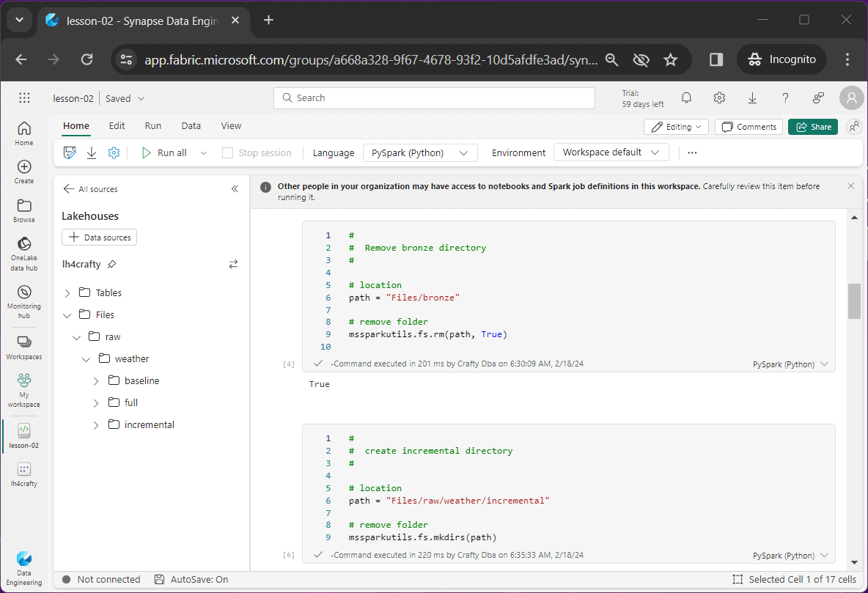Open the settings gear in header

[x=719, y=98]
